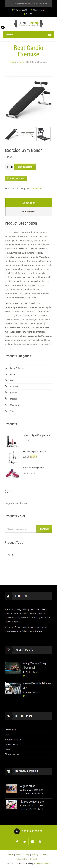Expand the MENU bar
This screenshot has height=868, width=57.
tap(28, 34)
